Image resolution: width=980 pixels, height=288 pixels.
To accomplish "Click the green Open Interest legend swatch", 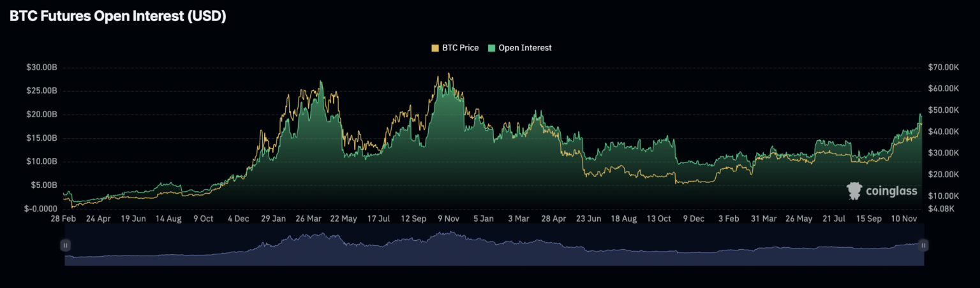I will click(491, 48).
